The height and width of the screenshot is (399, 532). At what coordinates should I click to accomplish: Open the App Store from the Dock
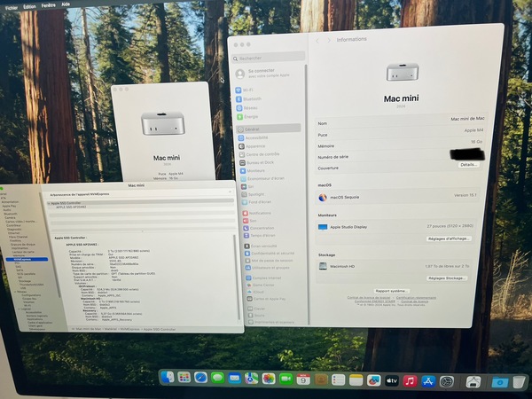[x=428, y=381]
